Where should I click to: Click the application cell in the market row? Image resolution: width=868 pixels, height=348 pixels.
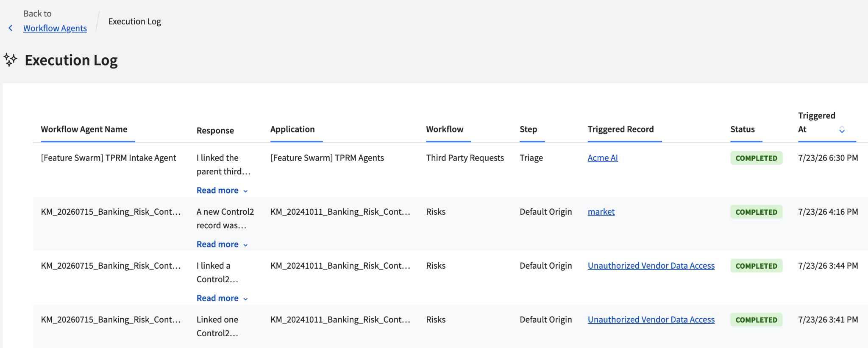340,212
